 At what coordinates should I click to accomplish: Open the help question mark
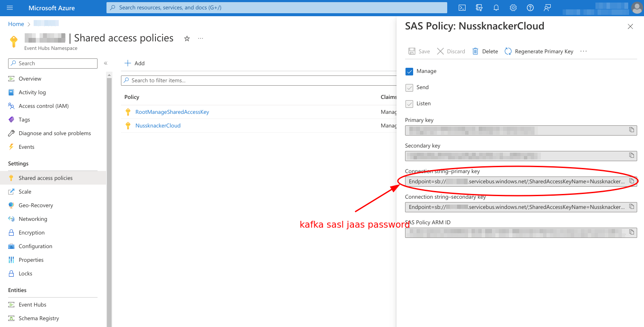click(530, 8)
